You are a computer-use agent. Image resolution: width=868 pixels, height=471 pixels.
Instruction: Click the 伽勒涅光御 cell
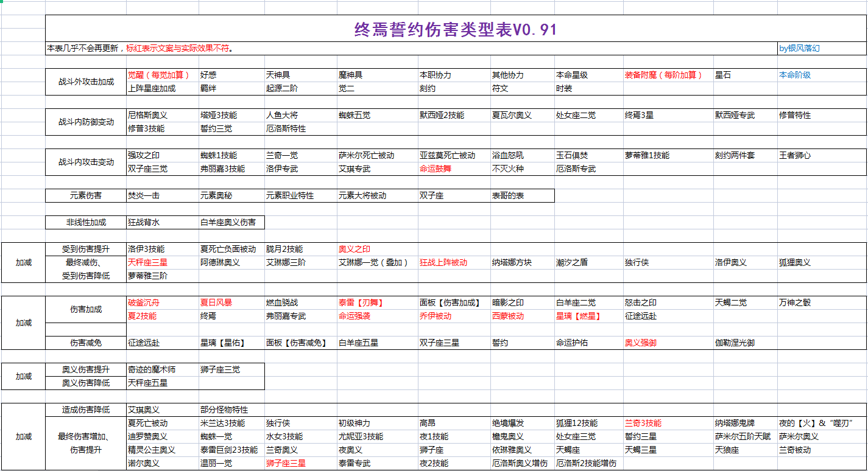[746, 343]
